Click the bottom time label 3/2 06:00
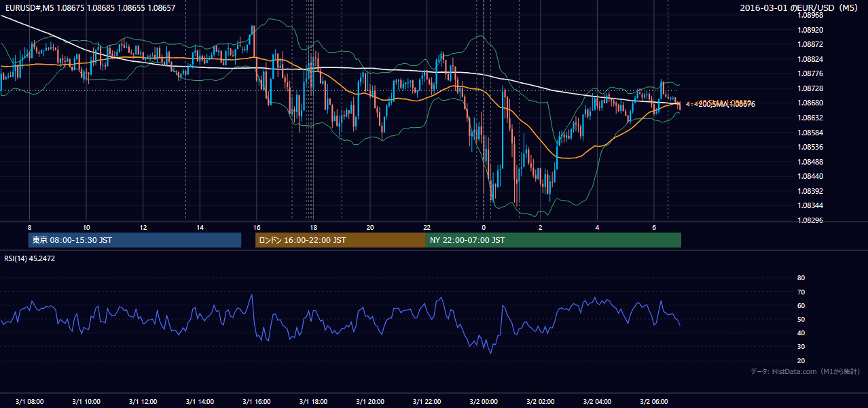868x408 pixels. [x=653, y=401]
